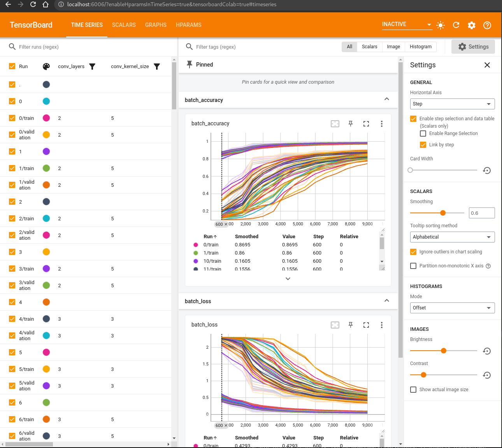Open Tooltip sorting method dropdown
This screenshot has height=448, width=502.
click(452, 237)
